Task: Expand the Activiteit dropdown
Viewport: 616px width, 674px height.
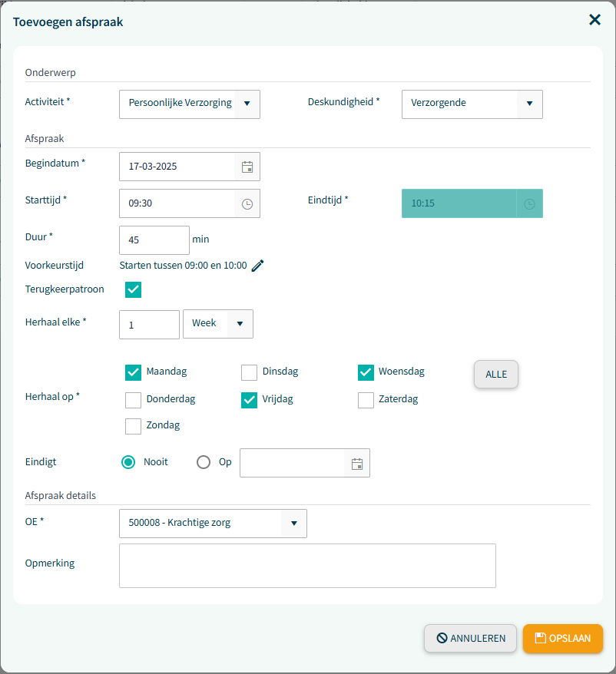Action: pyautogui.click(x=247, y=104)
